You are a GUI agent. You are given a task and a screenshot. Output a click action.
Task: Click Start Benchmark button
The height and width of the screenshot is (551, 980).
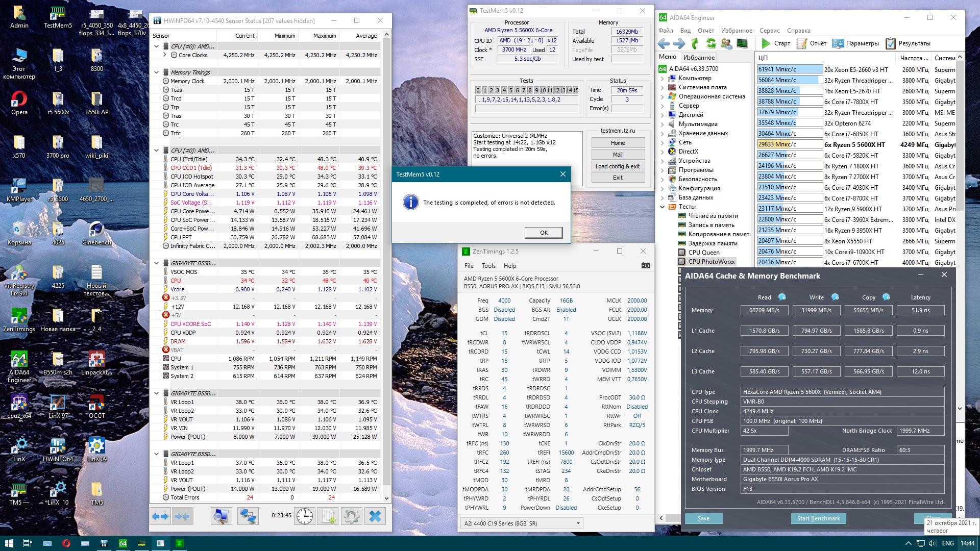coord(818,518)
